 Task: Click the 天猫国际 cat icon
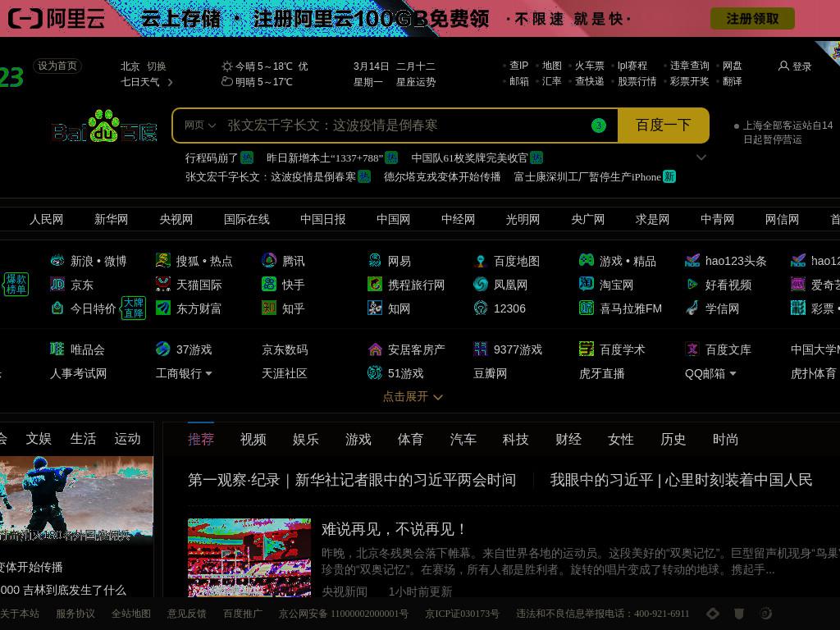[x=163, y=285]
